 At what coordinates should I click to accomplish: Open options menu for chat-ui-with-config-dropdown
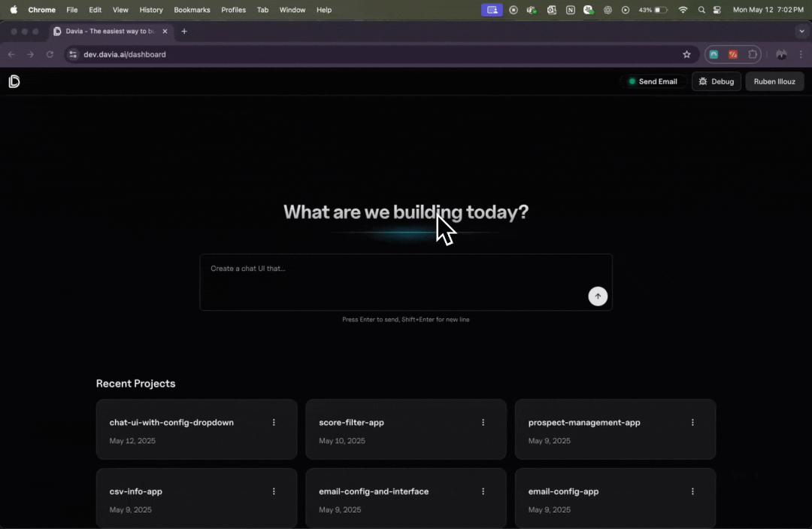click(274, 422)
